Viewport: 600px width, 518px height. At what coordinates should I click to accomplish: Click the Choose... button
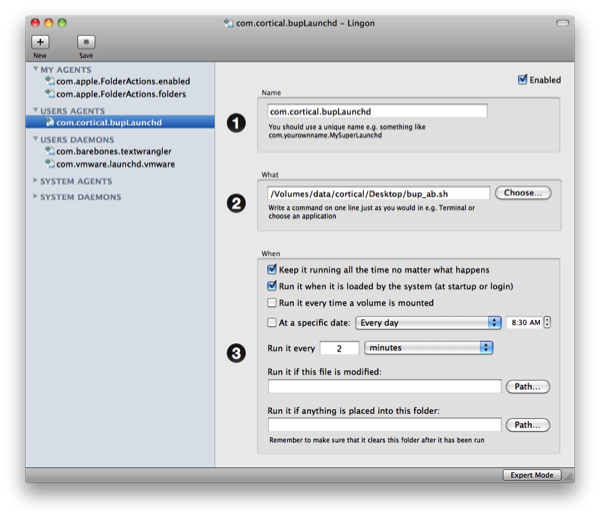523,193
